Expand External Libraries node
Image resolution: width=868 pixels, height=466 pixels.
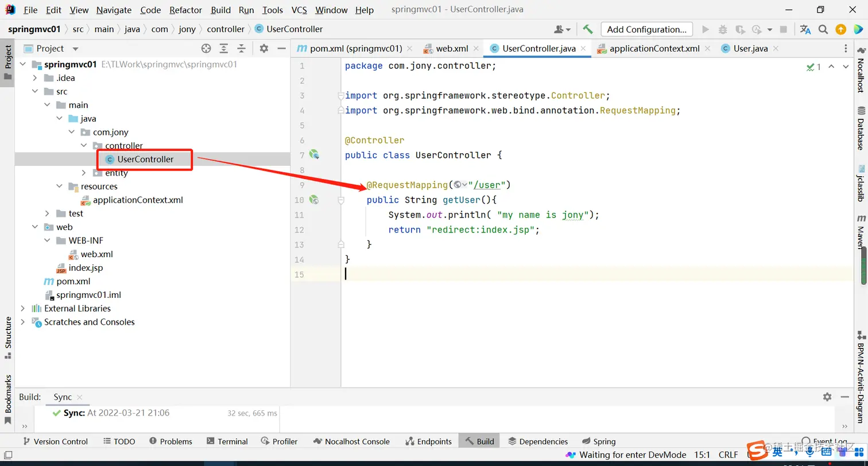(23, 308)
